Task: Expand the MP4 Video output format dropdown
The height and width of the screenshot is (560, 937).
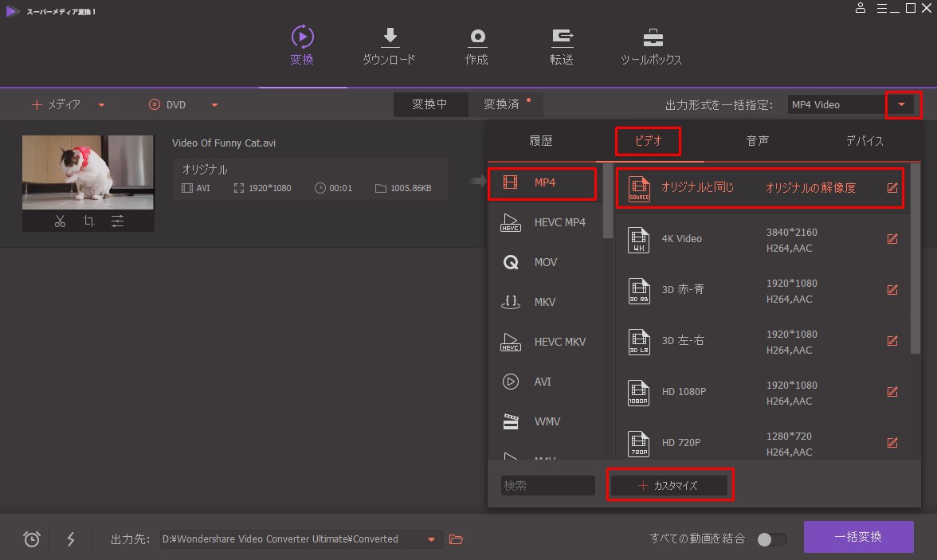Action: click(x=902, y=104)
